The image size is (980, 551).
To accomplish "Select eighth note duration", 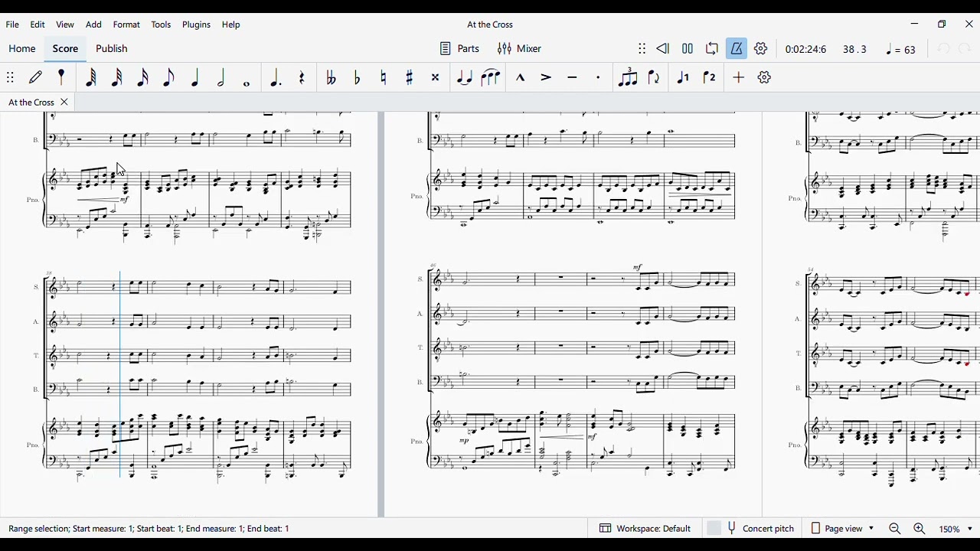I will point(169,77).
